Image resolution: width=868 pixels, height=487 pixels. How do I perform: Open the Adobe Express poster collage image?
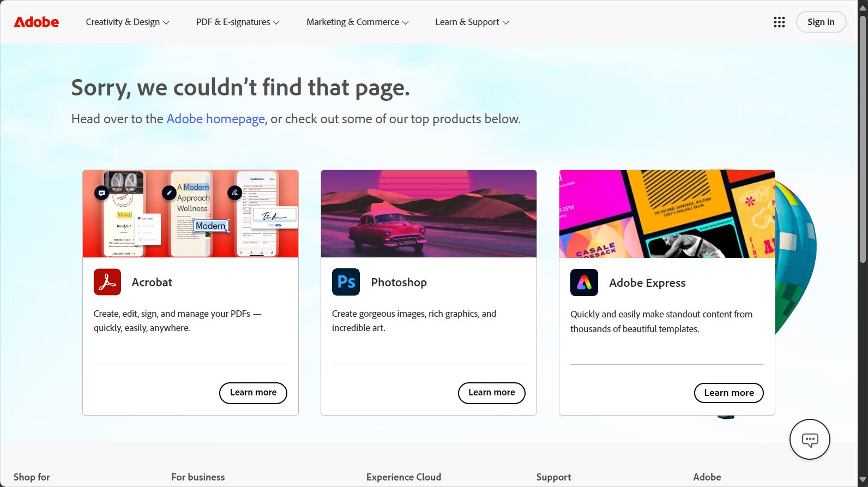tap(667, 214)
